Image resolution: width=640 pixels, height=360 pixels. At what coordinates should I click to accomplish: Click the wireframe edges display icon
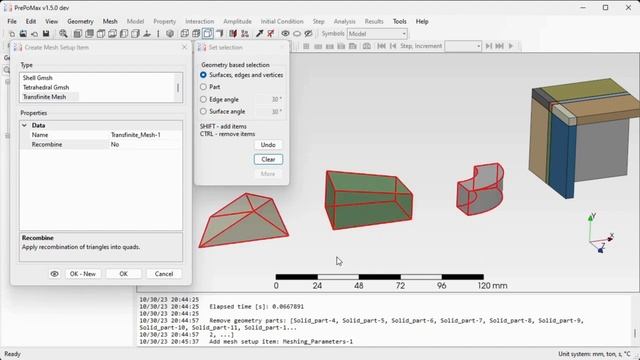coord(184,34)
